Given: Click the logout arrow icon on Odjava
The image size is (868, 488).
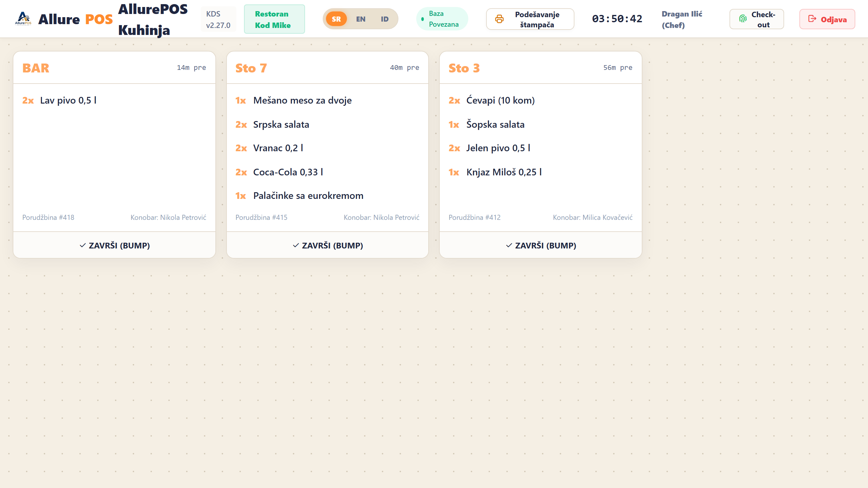Looking at the screenshot, I should [812, 19].
